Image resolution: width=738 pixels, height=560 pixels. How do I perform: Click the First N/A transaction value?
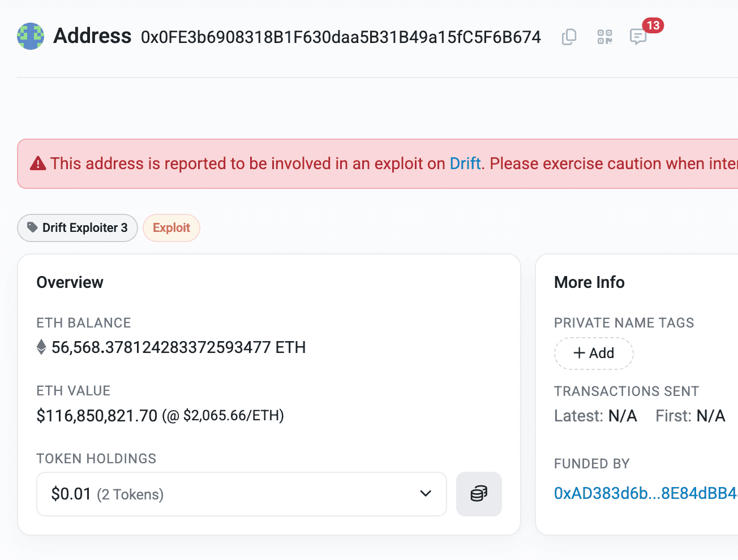tap(711, 416)
